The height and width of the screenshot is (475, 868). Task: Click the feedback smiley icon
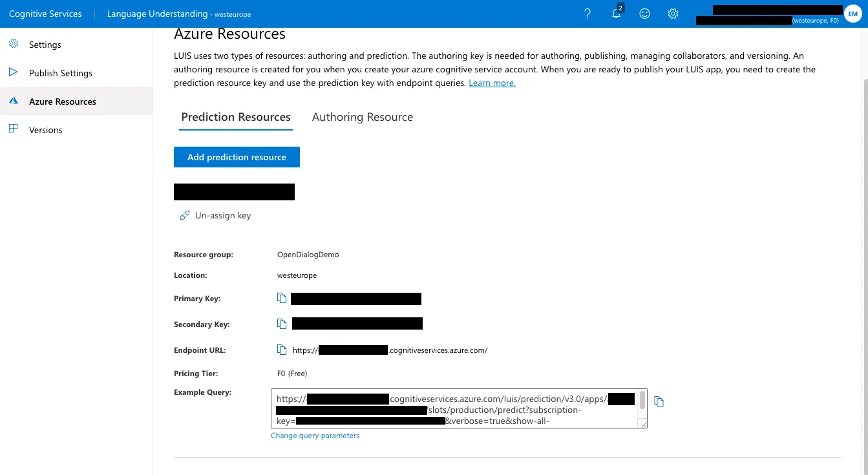point(644,14)
